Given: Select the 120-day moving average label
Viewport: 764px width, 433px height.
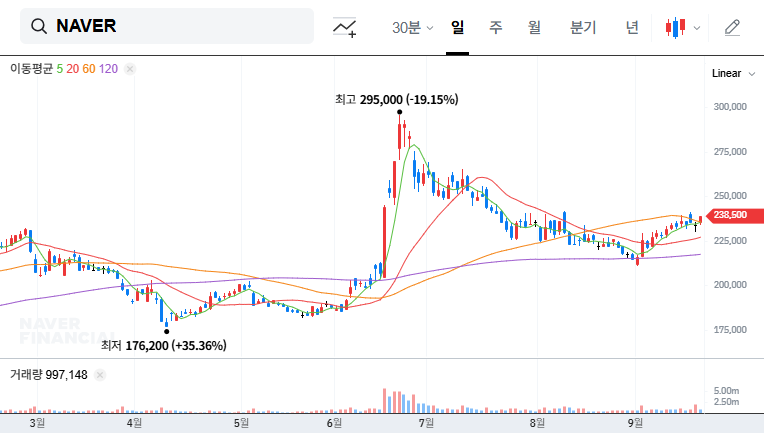Looking at the screenshot, I should tap(108, 69).
